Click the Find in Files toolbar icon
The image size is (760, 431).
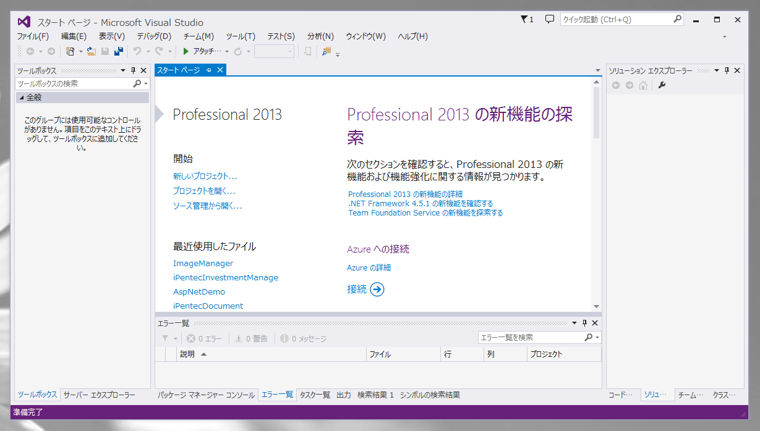[x=326, y=51]
